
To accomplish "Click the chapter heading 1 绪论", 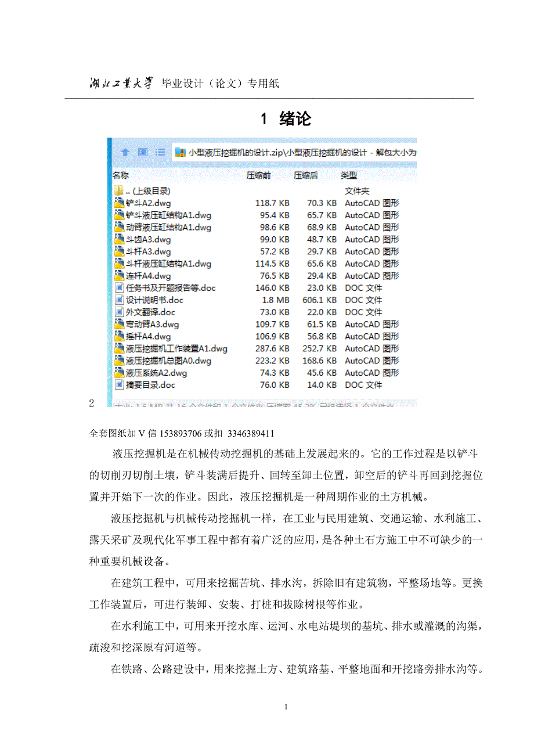I will [x=286, y=119].
